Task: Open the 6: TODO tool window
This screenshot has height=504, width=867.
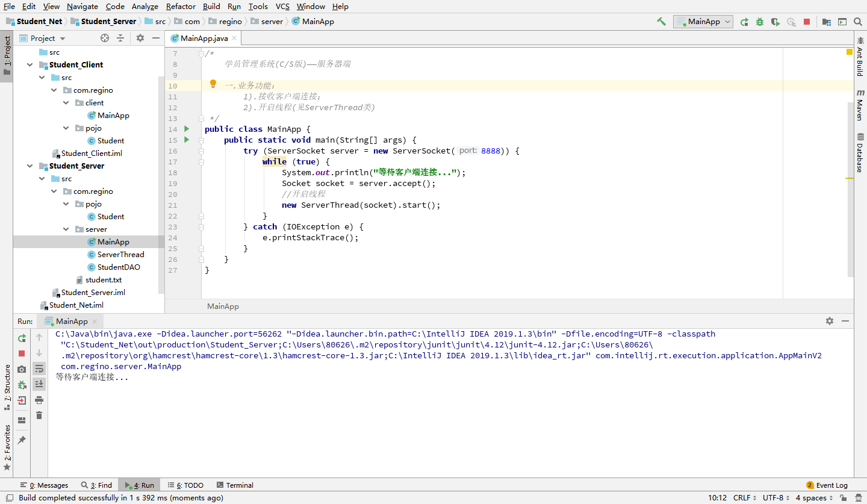Action: pos(185,485)
